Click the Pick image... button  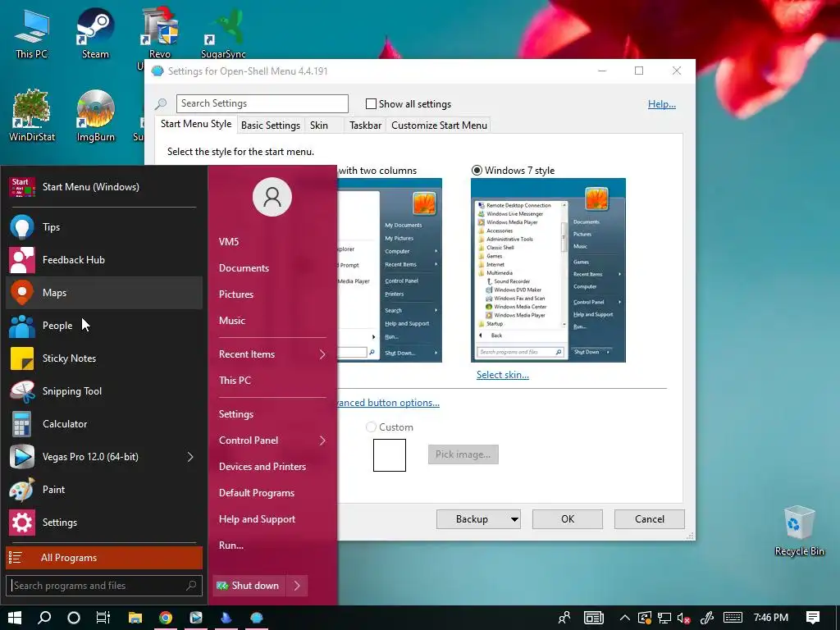463,454
